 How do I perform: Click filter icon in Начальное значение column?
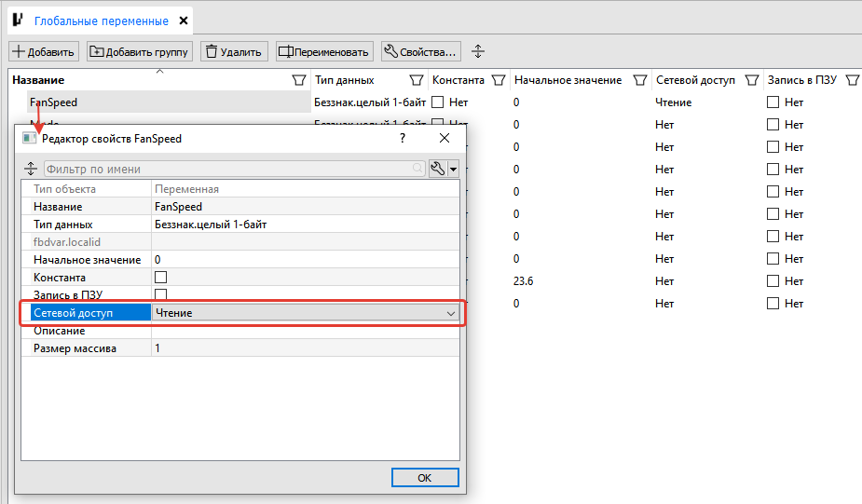pyautogui.click(x=640, y=80)
